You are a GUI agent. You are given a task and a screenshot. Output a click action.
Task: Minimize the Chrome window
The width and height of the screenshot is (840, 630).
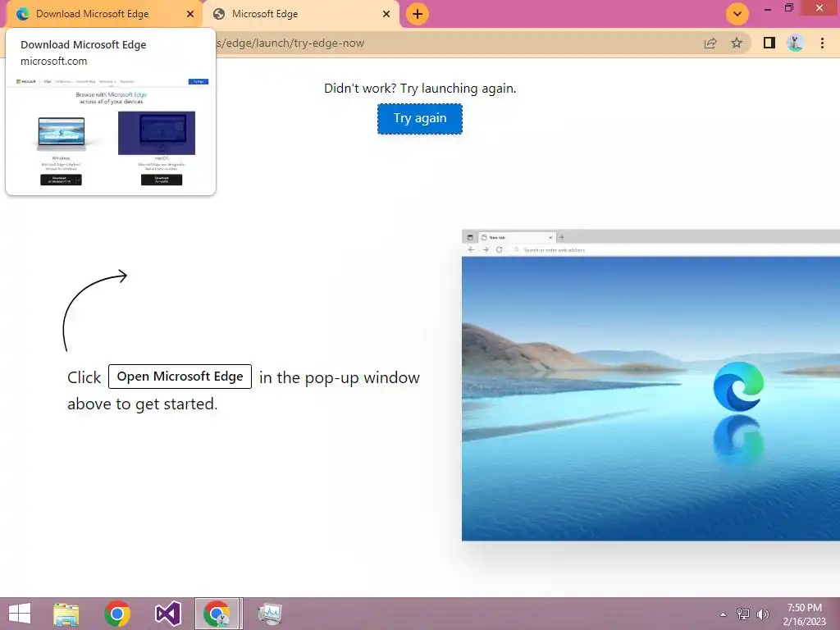click(768, 8)
